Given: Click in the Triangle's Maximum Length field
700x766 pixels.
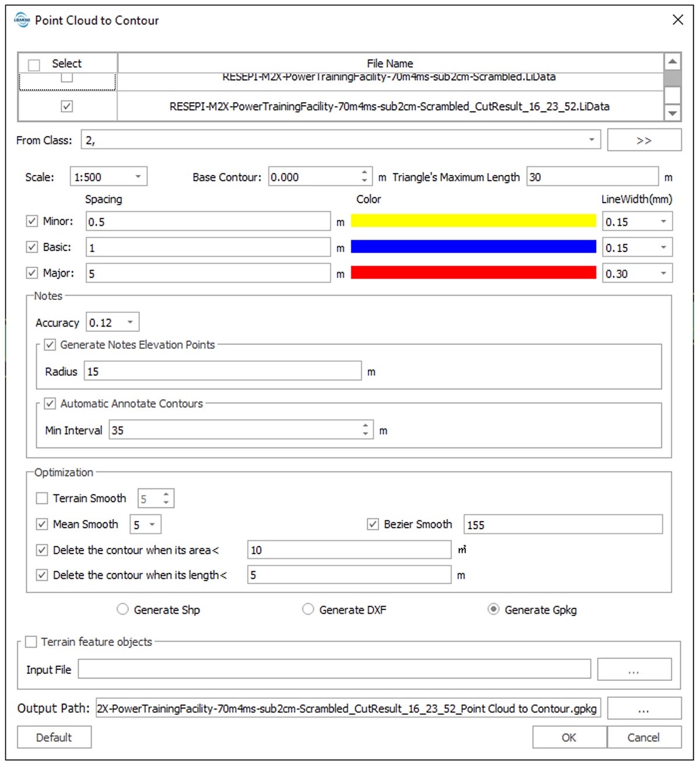Looking at the screenshot, I should pyautogui.click(x=591, y=177).
